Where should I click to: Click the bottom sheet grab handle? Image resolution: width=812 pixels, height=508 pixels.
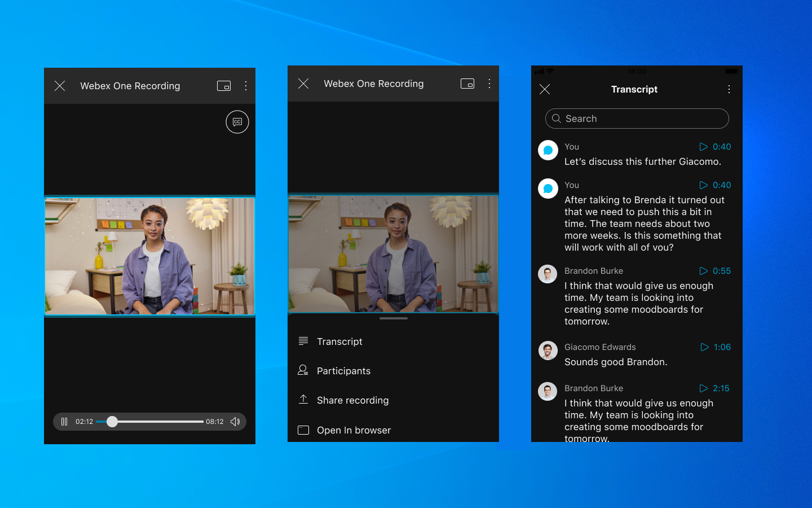394,318
